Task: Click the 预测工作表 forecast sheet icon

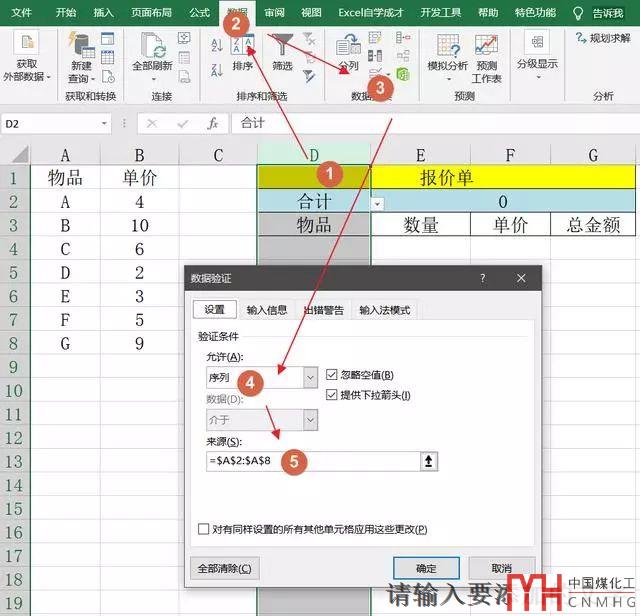Action: click(486, 45)
